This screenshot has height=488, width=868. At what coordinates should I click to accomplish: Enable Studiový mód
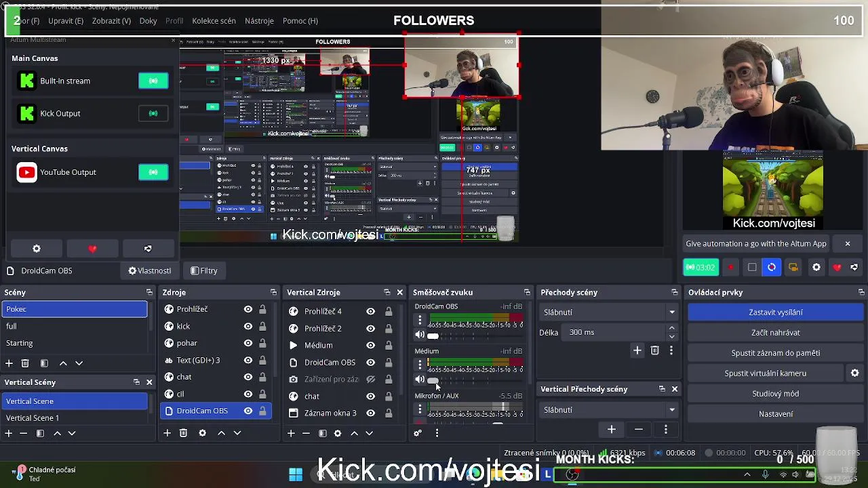[x=775, y=394]
